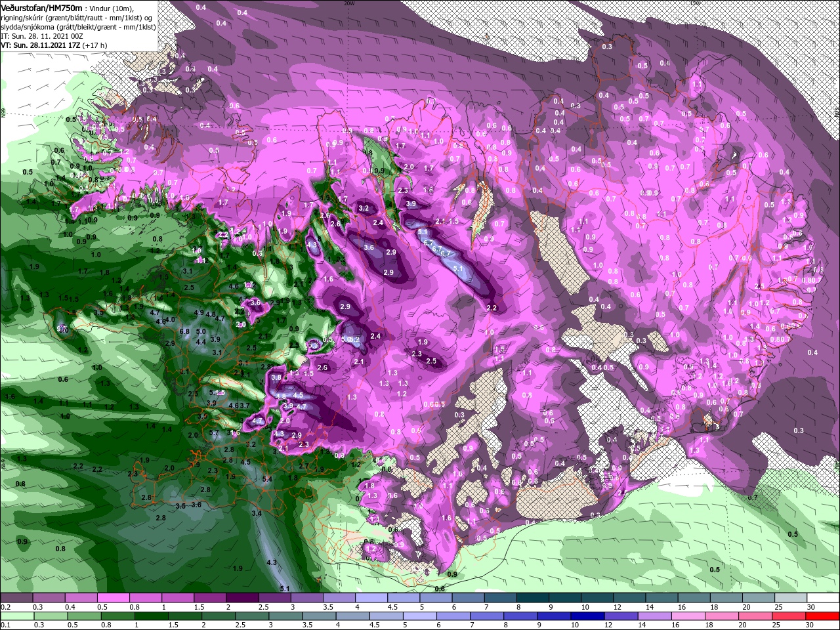Viewport: 840px width, 630px height.
Task: Click the '3.4' precipitation value on the map
Action: point(257,513)
